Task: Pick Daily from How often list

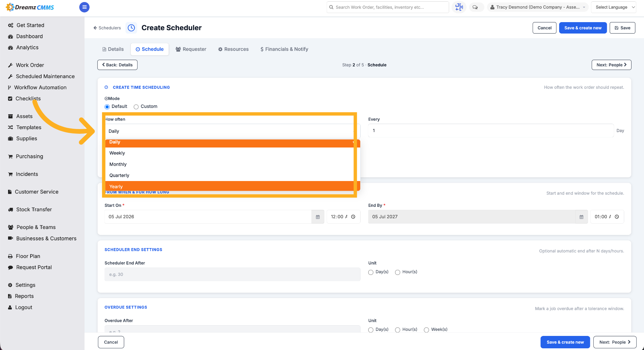Action: [232, 143]
